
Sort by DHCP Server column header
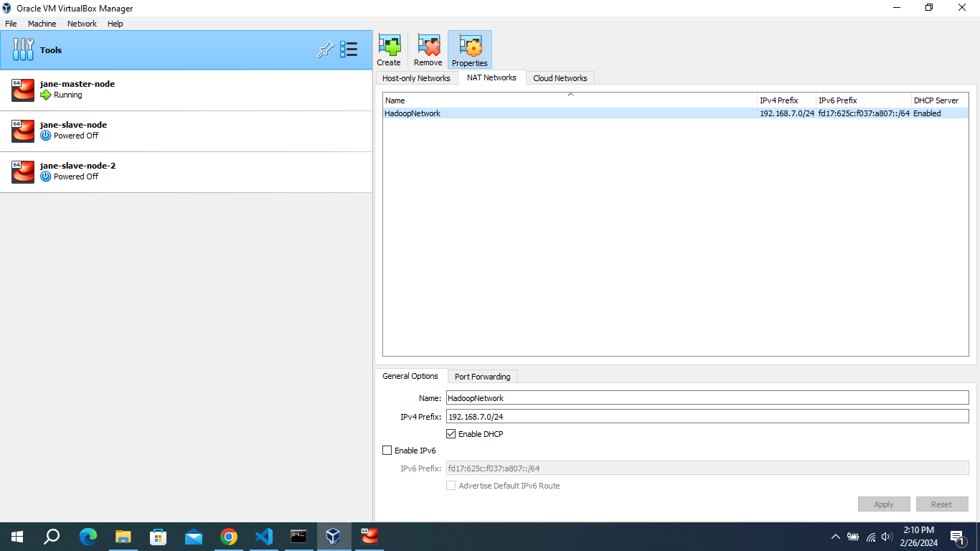[940, 100]
